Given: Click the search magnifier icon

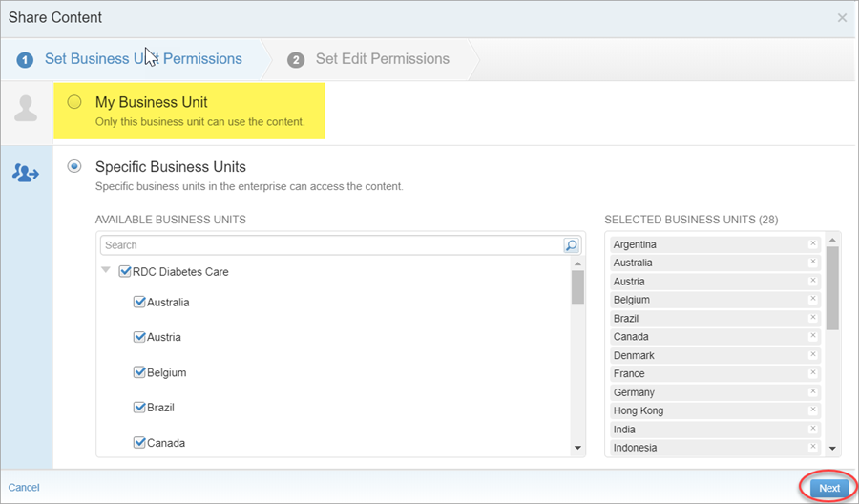Looking at the screenshot, I should point(571,245).
